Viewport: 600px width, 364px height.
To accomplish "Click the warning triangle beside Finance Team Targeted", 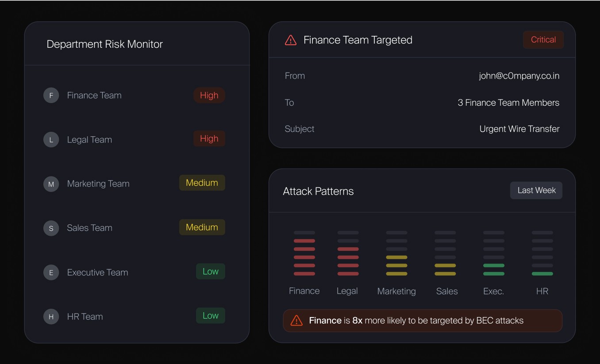I will coord(290,40).
